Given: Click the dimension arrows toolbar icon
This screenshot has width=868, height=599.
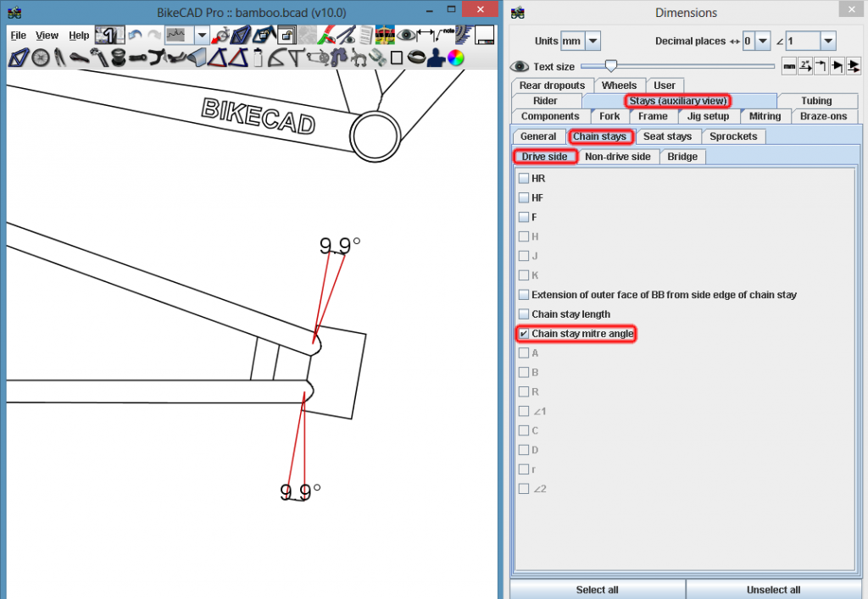Looking at the screenshot, I should pyautogui.click(x=426, y=36).
